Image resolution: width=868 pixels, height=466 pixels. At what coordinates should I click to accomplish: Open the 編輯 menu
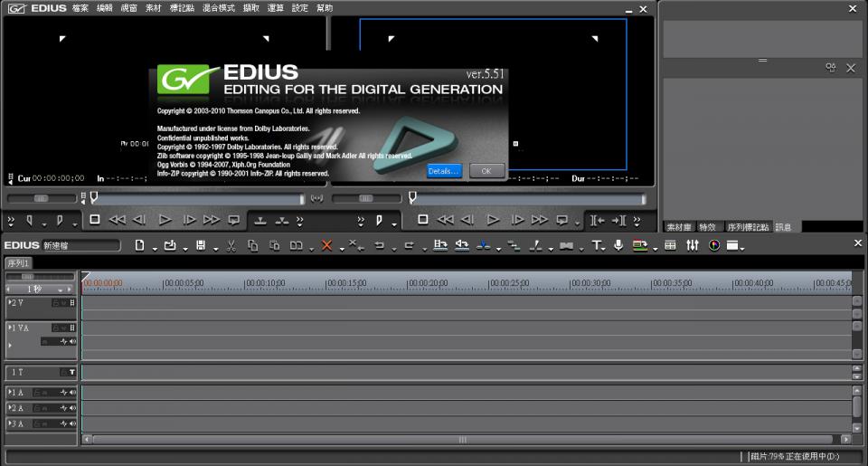pyautogui.click(x=105, y=8)
